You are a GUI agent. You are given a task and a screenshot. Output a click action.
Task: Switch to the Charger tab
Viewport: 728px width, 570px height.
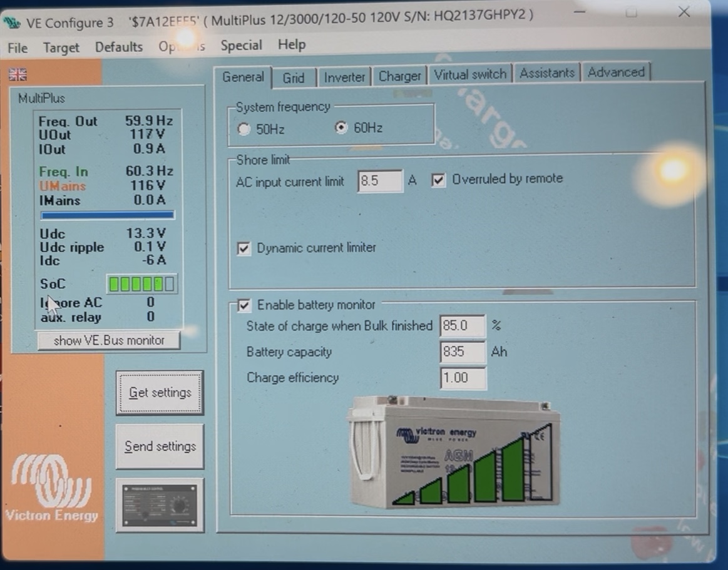pos(399,76)
